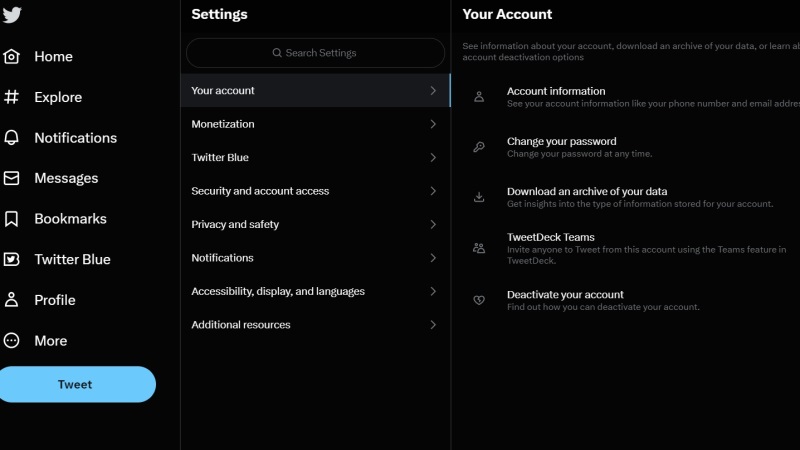The height and width of the screenshot is (450, 800).
Task: Open Messages from the sidebar
Action: [x=66, y=178]
